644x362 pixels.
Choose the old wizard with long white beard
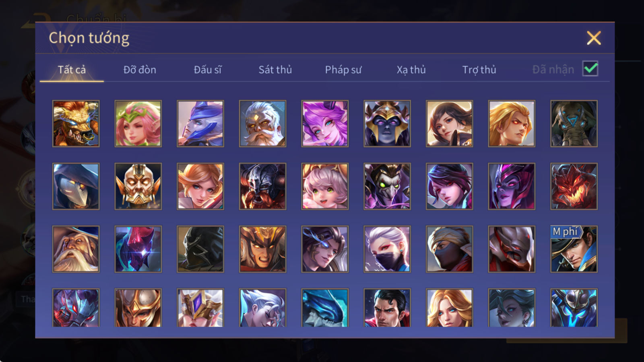(x=76, y=249)
